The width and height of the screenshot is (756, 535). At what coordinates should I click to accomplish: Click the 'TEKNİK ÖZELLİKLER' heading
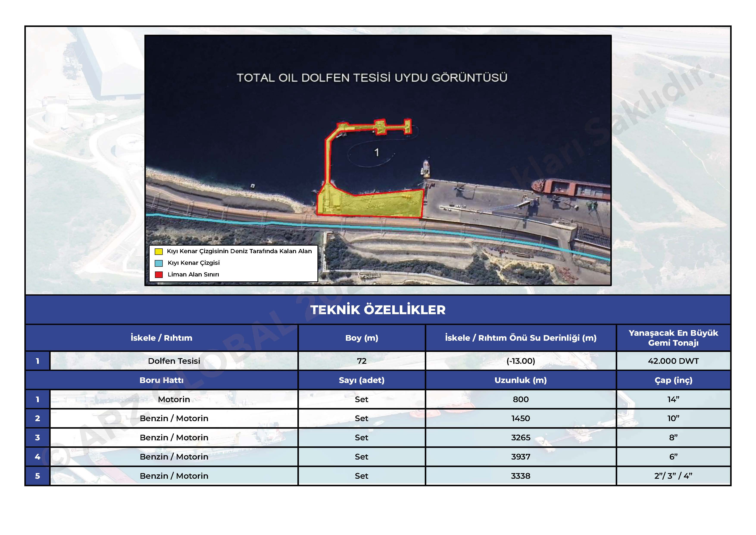378,310
